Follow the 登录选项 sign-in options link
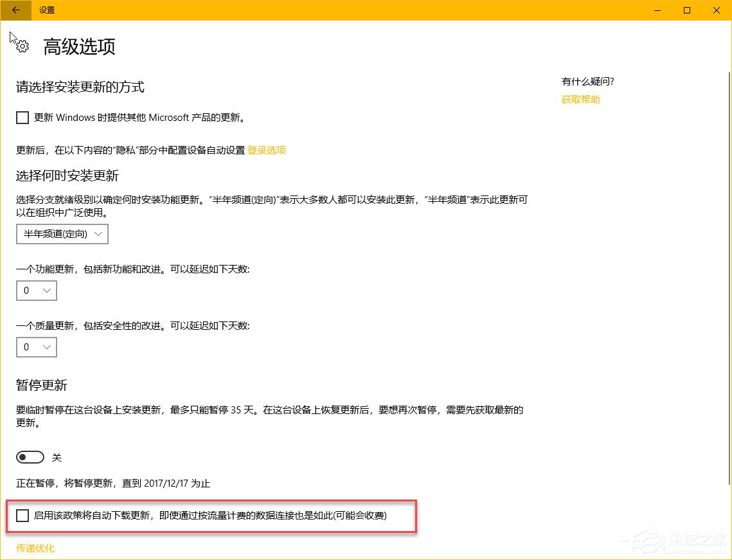732x560 pixels. (266, 150)
